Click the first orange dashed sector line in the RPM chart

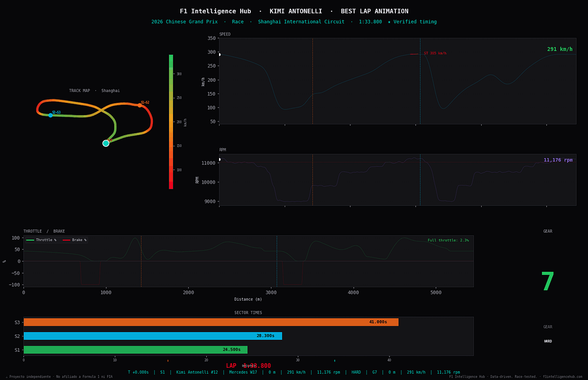pos(313,180)
